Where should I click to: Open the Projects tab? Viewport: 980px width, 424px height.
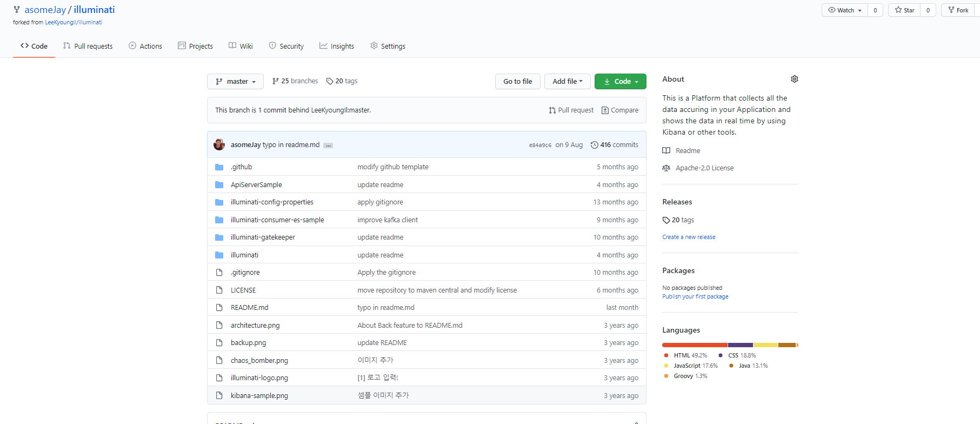[195, 46]
